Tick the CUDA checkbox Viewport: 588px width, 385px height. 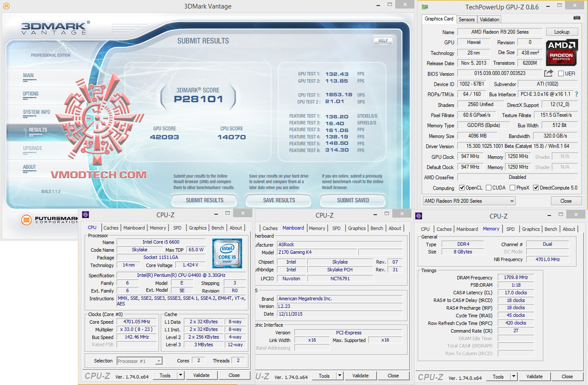[488, 188]
